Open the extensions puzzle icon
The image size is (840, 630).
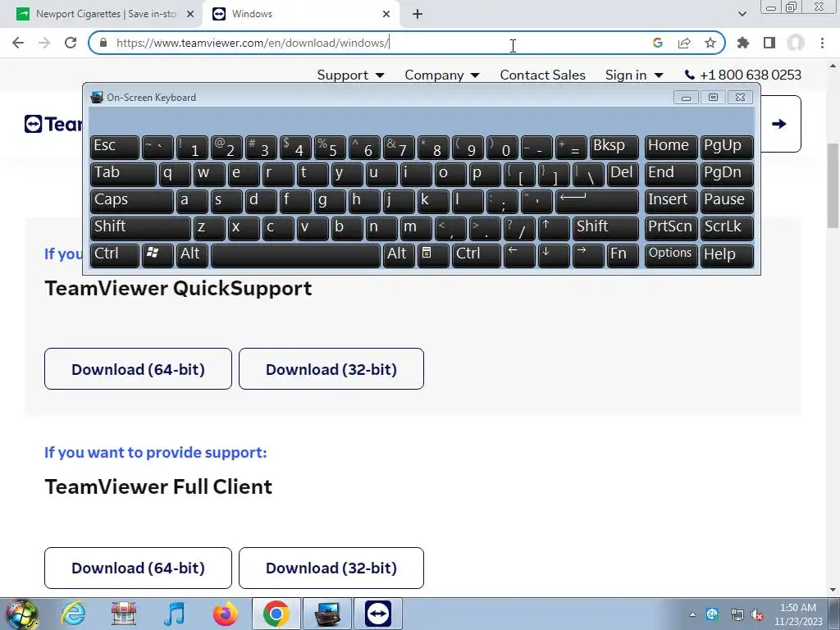[743, 43]
